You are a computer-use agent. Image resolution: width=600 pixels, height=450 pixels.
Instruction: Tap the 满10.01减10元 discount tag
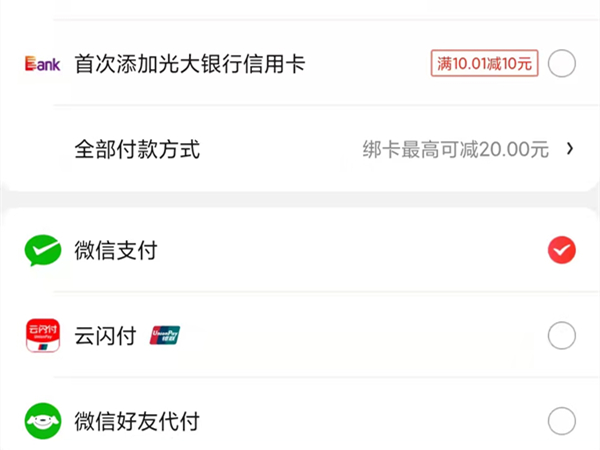click(x=486, y=65)
